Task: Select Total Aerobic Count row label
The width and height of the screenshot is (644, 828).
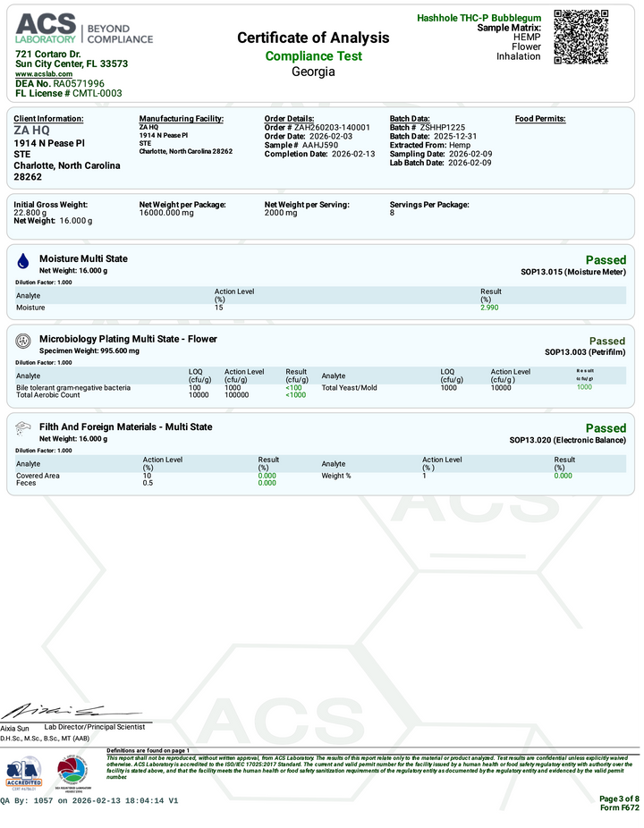Action: coord(48,395)
